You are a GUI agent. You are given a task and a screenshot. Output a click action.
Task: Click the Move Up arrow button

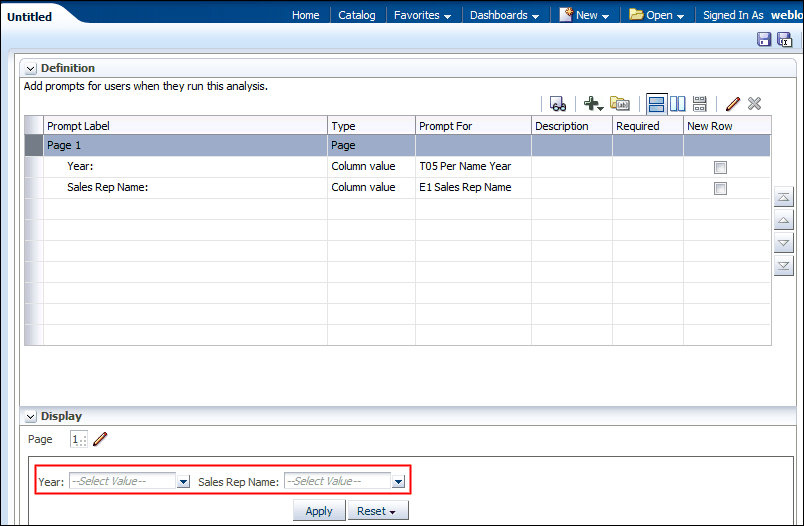tap(783, 220)
